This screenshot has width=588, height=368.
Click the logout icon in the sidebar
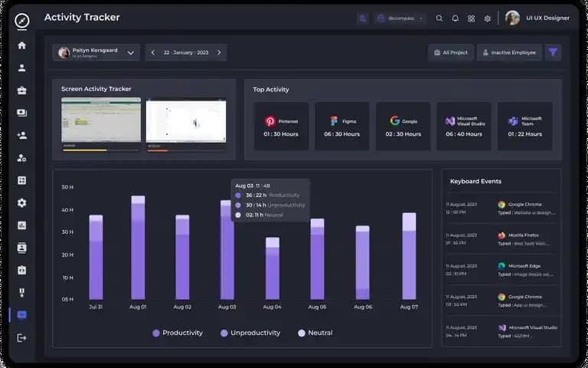[x=21, y=338]
